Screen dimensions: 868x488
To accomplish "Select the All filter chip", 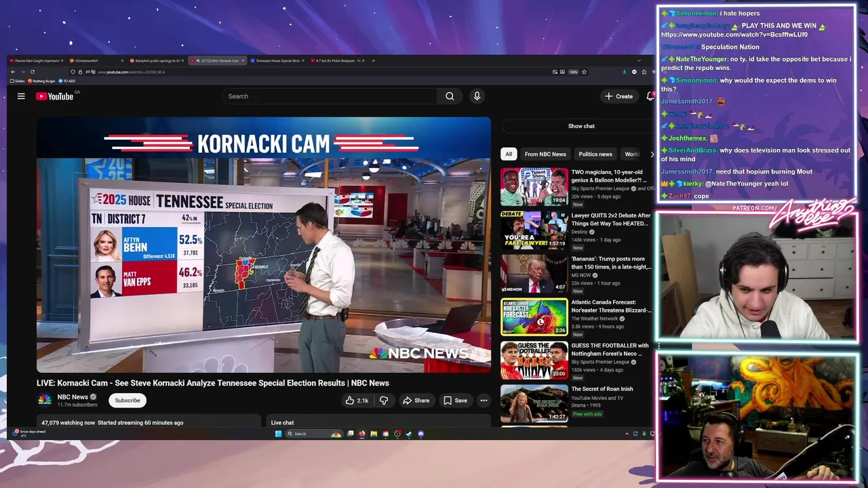I will 509,154.
